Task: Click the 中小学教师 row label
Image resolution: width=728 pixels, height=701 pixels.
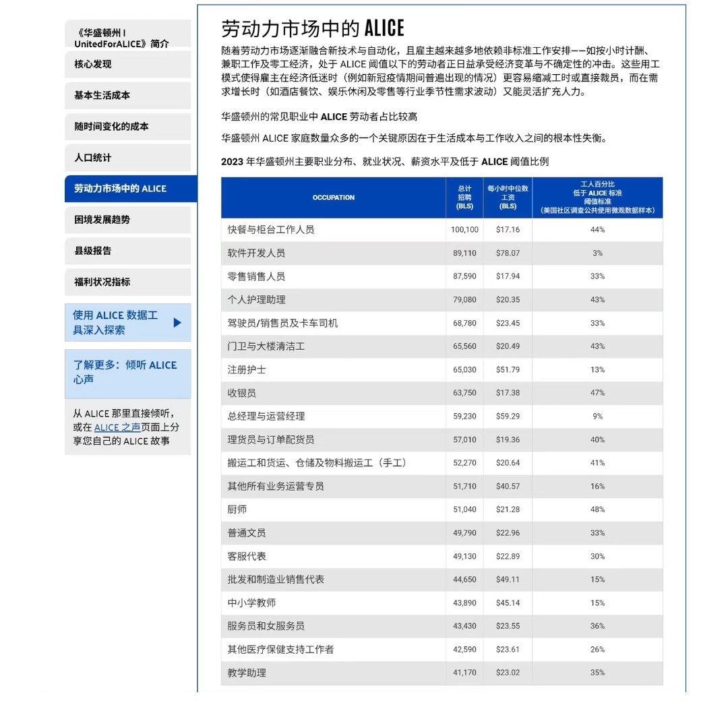Action: [x=251, y=603]
